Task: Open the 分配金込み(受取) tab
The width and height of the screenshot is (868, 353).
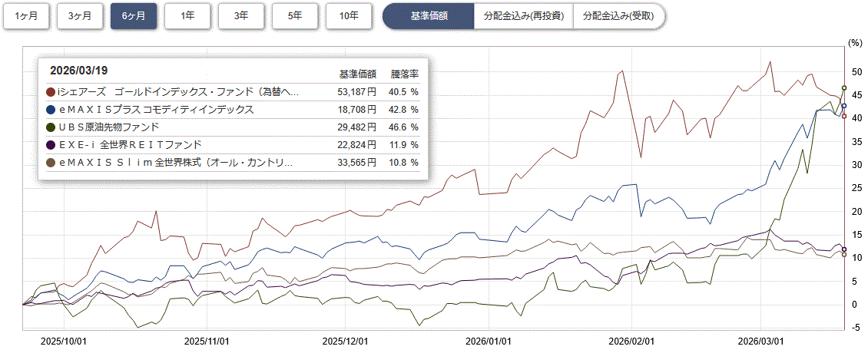Action: 618,15
